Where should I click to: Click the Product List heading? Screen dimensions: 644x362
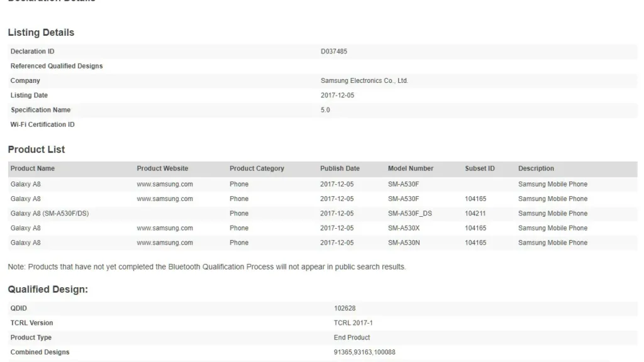[36, 150]
